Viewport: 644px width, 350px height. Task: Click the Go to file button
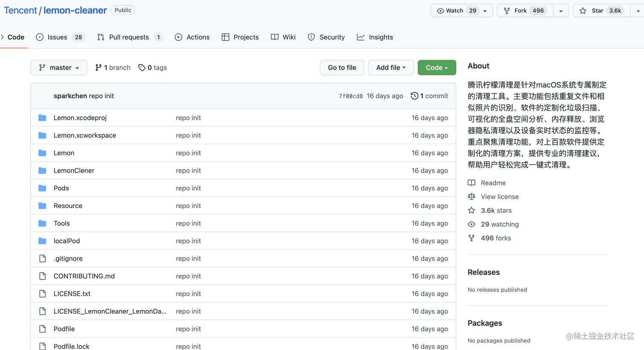pos(342,67)
